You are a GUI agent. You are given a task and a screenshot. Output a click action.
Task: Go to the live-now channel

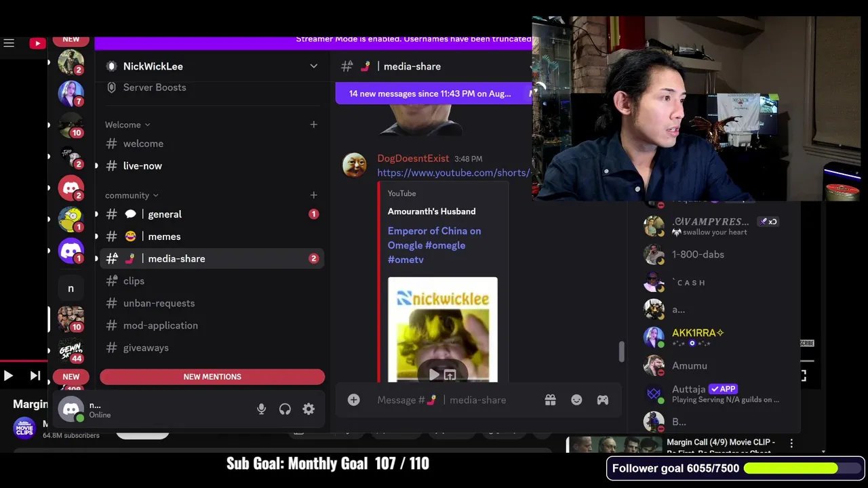click(x=212, y=166)
